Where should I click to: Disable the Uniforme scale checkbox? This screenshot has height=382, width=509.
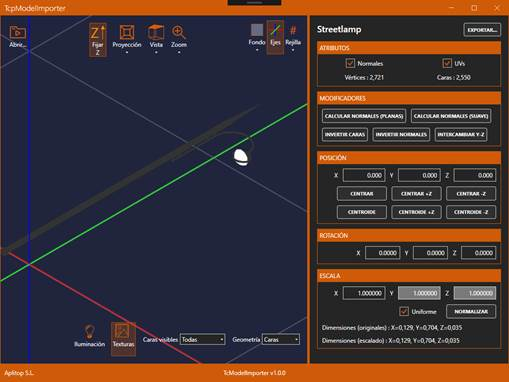pyautogui.click(x=404, y=311)
